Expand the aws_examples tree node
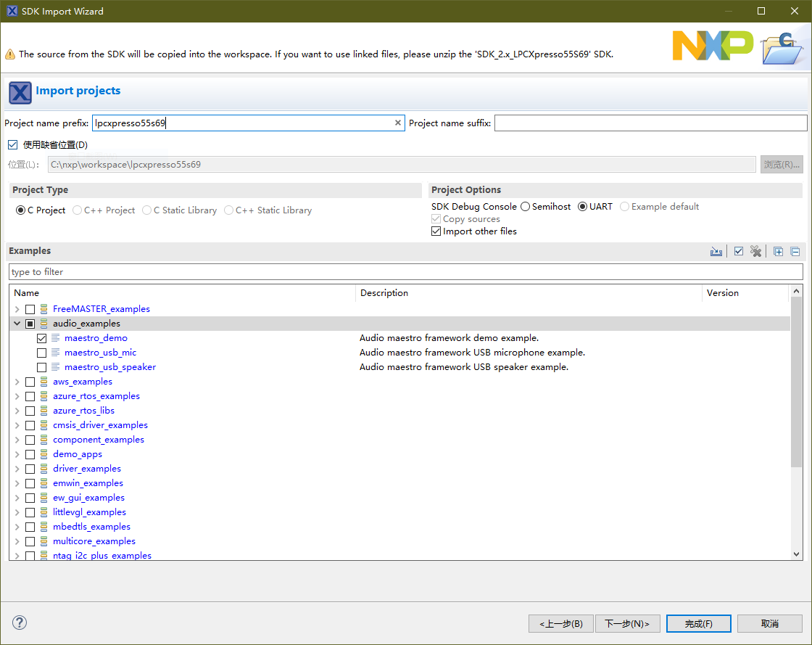 coord(17,382)
